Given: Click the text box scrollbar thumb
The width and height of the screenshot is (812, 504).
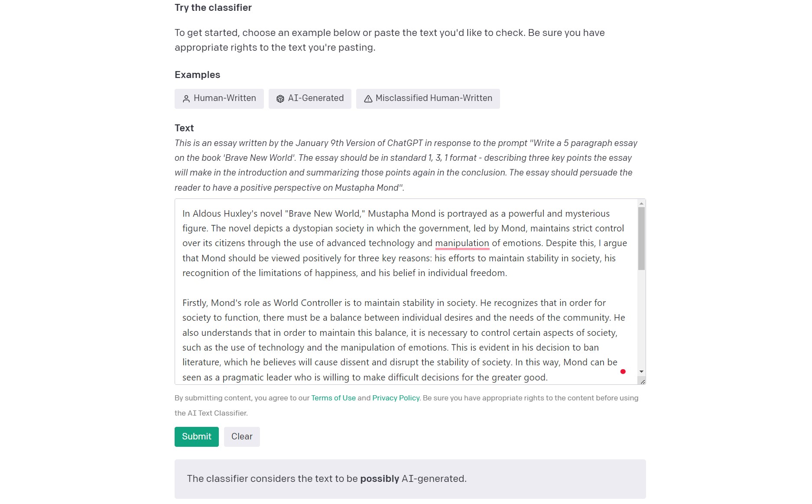Looking at the screenshot, I should tap(641, 238).
